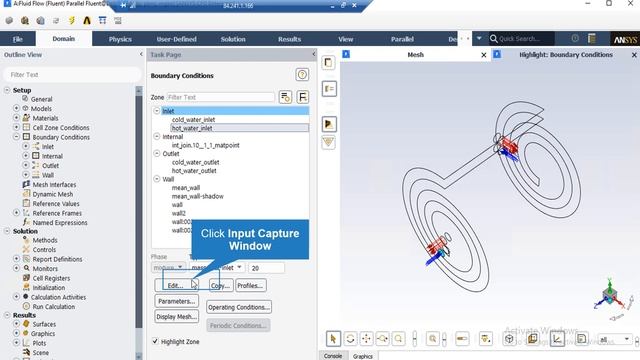Select the pan view tool
Screen dimensions: 640x360
click(366, 338)
